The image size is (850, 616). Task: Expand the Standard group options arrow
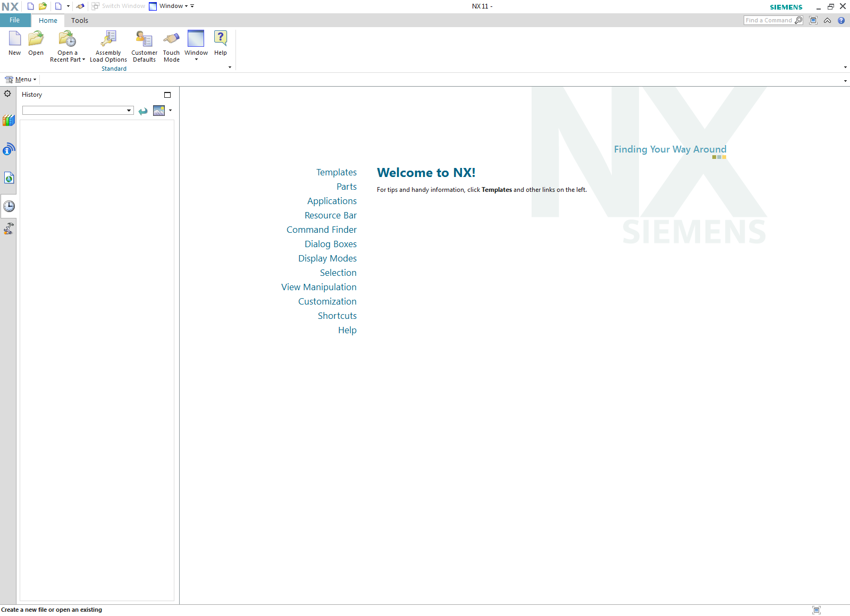(x=230, y=67)
